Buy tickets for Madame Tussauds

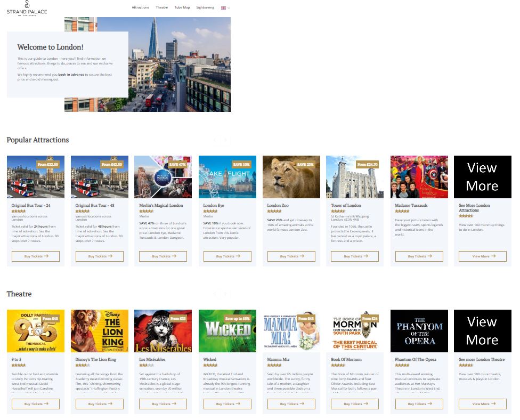pos(419,256)
